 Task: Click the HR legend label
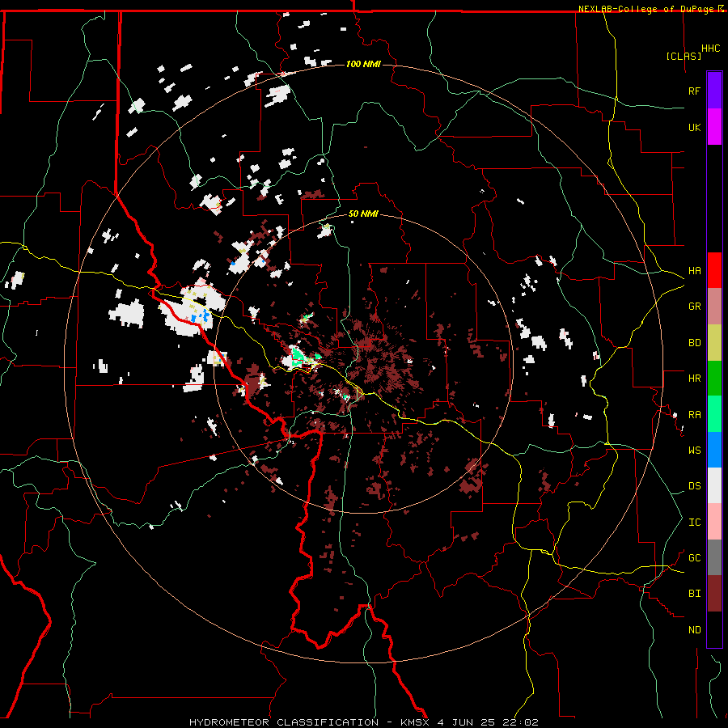pos(694,379)
